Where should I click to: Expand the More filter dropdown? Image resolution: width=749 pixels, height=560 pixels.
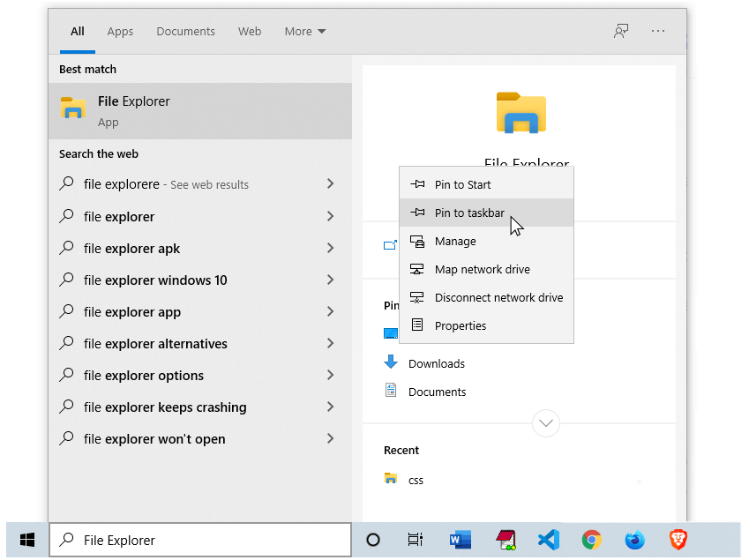pyautogui.click(x=304, y=32)
